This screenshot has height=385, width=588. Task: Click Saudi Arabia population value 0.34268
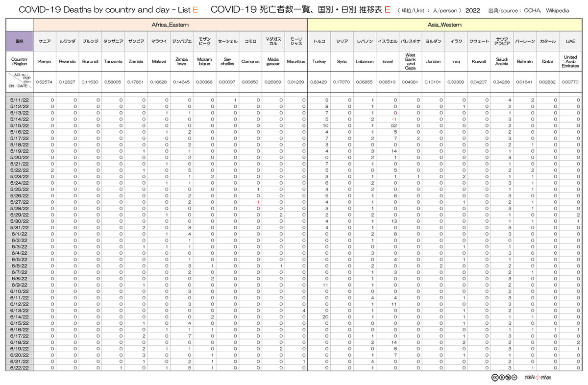tap(502, 82)
